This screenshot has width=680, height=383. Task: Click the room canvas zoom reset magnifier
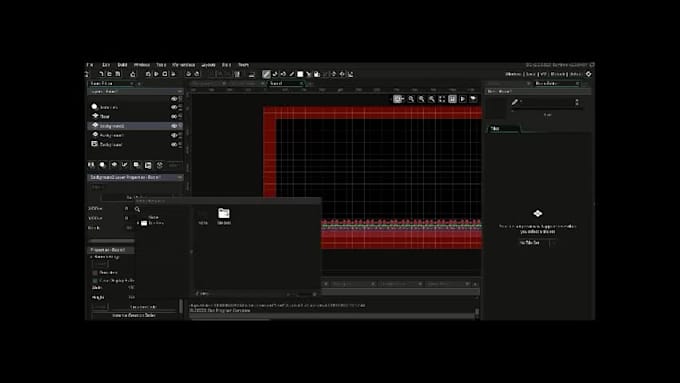click(x=421, y=99)
